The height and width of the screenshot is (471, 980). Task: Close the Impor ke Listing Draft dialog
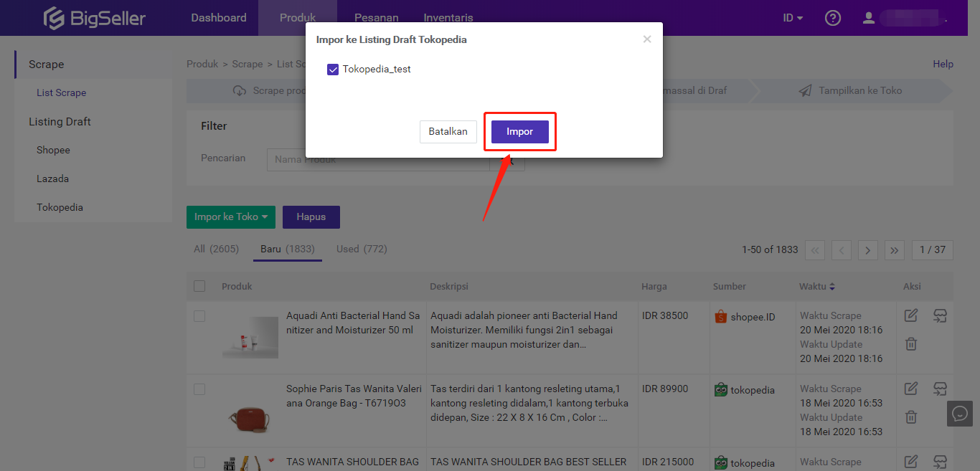click(647, 39)
